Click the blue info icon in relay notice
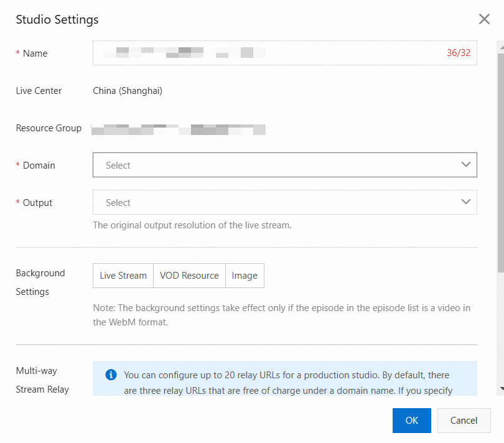The height and width of the screenshot is (443, 504). pos(111,375)
